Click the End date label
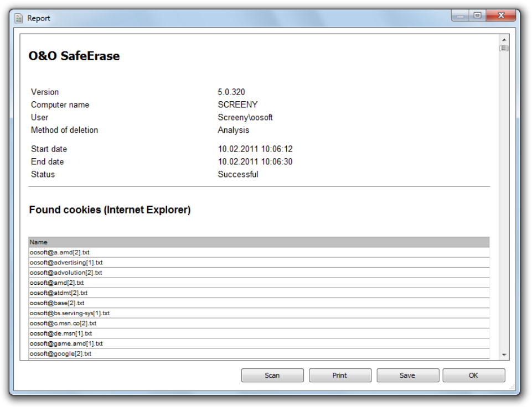The width and height of the screenshot is (532, 407). pyautogui.click(x=48, y=161)
